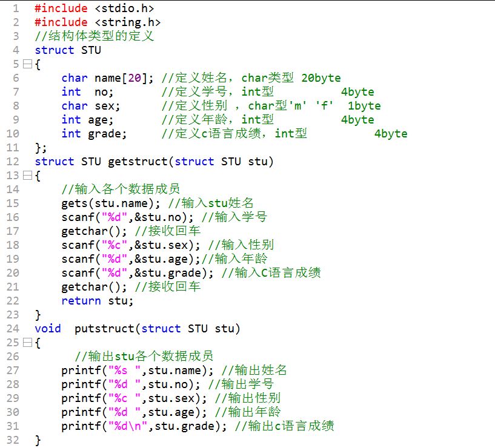Click comment '//输入学号' on line 16

click(234, 217)
